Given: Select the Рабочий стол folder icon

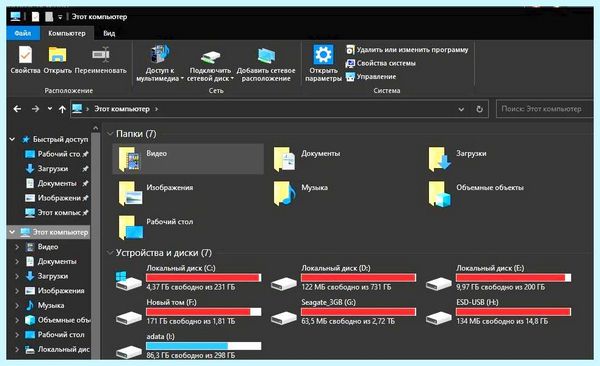Looking at the screenshot, I should [130, 227].
